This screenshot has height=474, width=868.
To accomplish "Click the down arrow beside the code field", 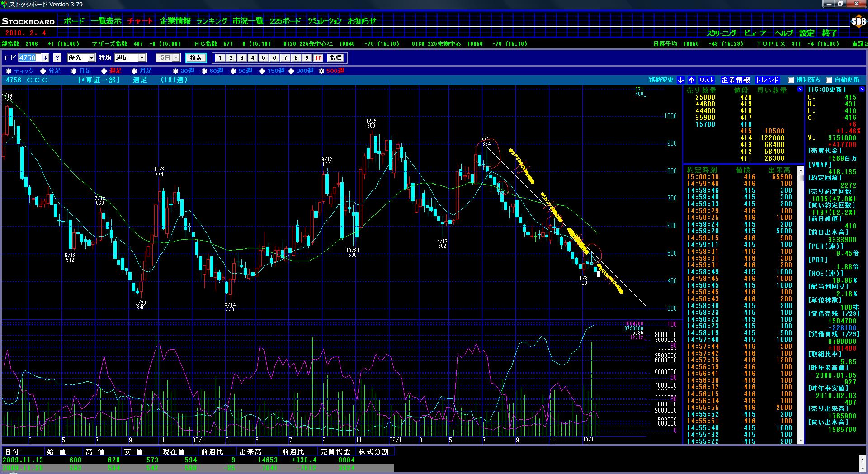I will click(x=46, y=58).
